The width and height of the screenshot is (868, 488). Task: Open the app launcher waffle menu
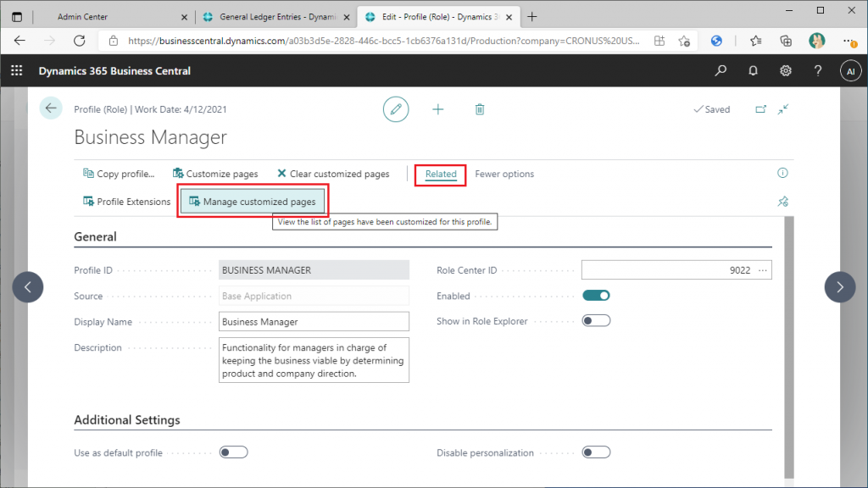click(x=17, y=71)
